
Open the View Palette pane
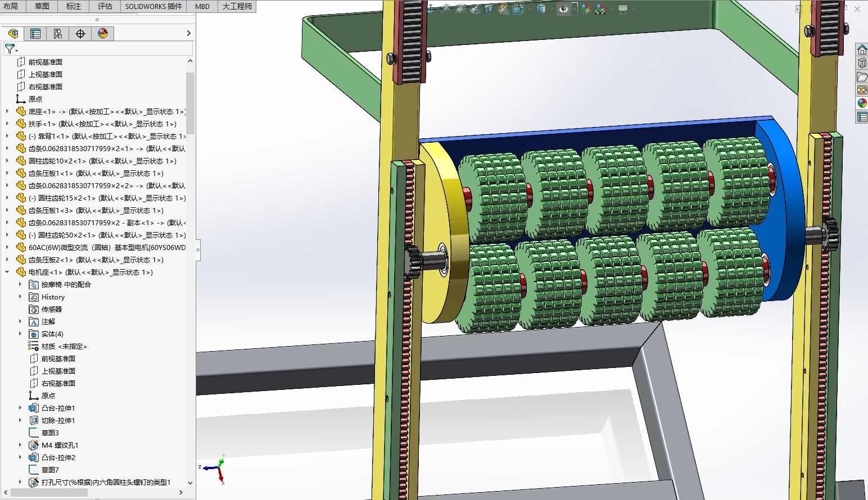(x=862, y=90)
